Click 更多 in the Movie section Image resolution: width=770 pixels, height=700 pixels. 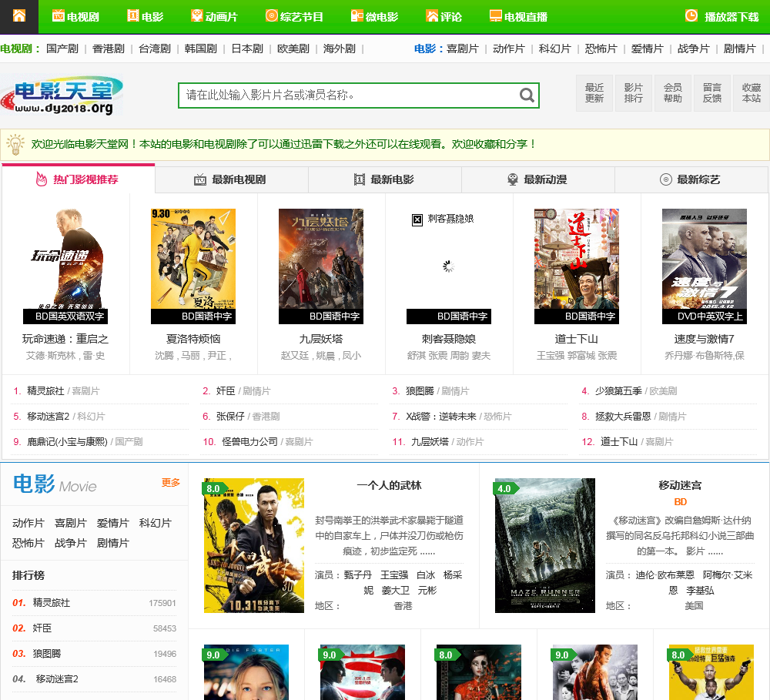tap(171, 483)
